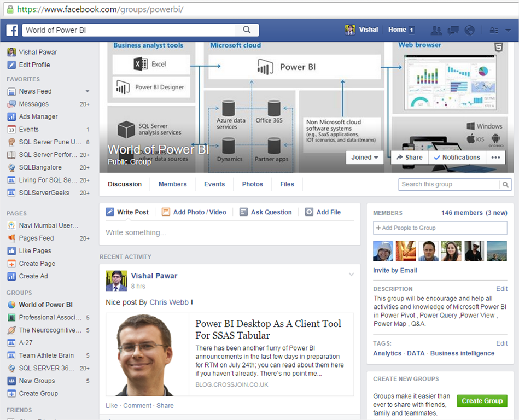Open the News Feed dropdown arrow
The image size is (519, 420).
tap(87, 91)
